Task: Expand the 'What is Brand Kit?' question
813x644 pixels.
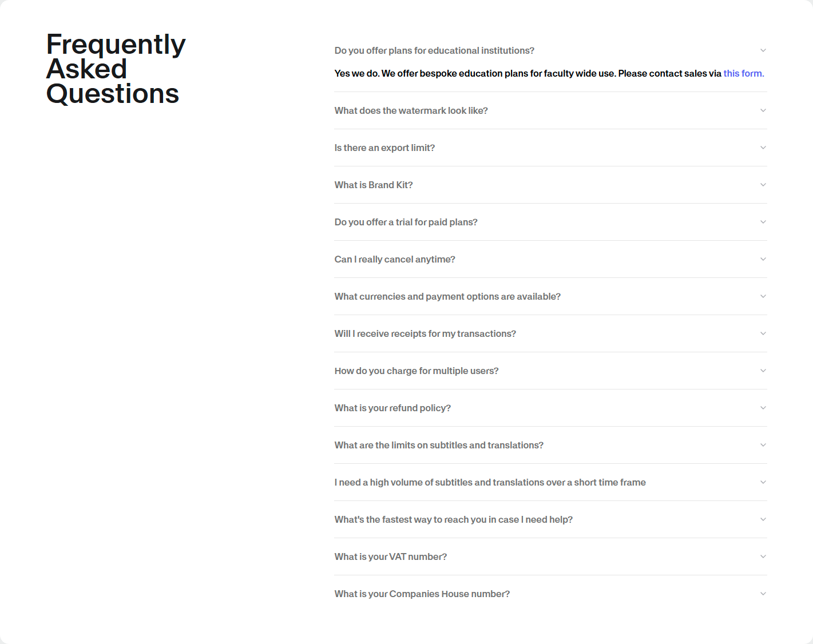Action: 373,185
